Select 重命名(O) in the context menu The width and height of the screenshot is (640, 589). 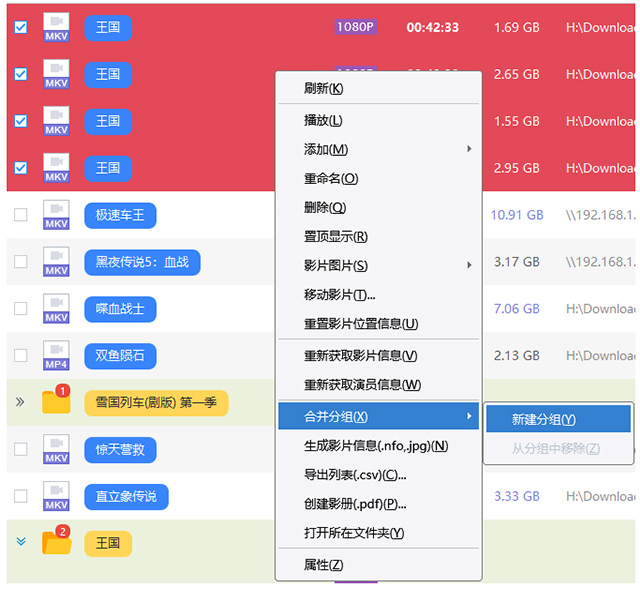378,178
